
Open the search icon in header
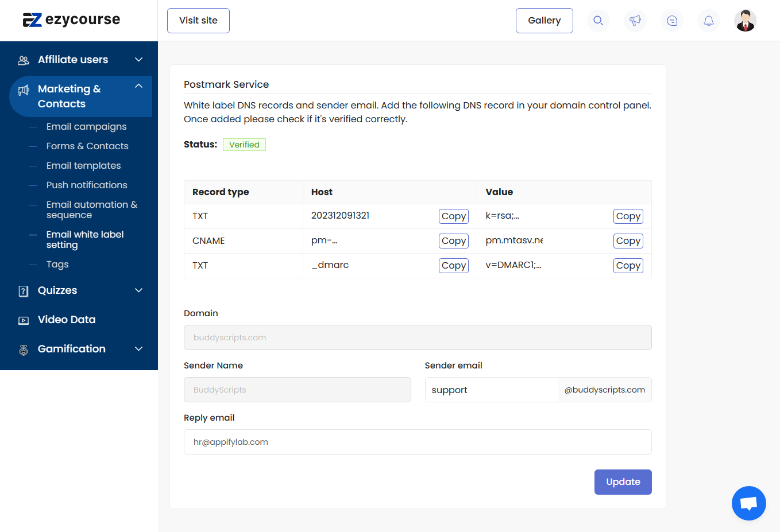pyautogui.click(x=598, y=21)
